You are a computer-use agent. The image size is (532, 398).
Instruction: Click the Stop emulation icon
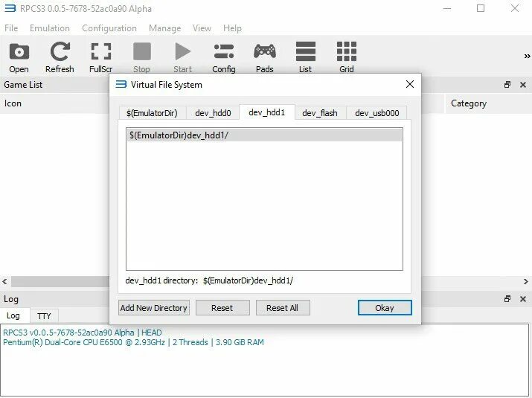(x=142, y=58)
